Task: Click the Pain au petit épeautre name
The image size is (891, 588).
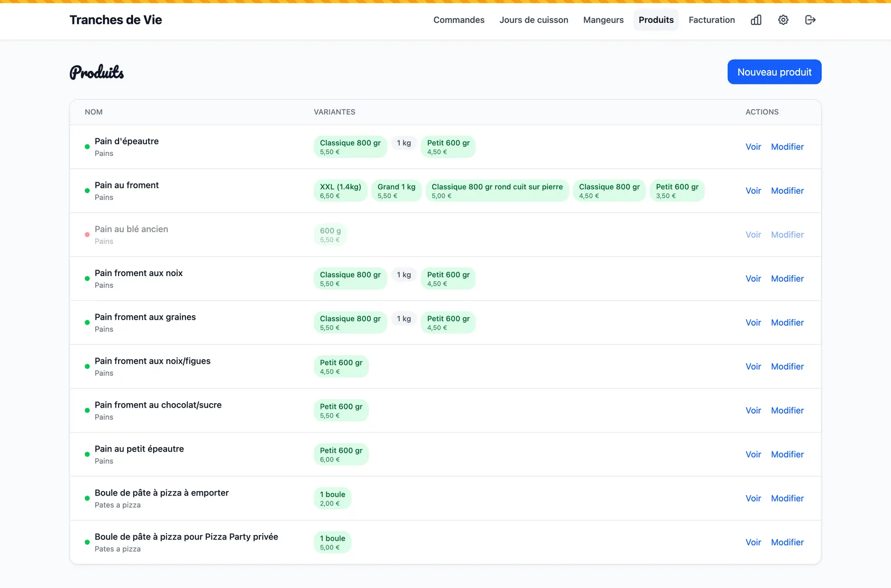Action: (139, 449)
